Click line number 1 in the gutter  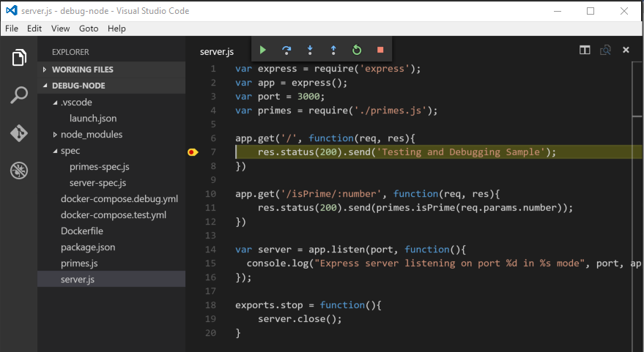[x=213, y=69]
